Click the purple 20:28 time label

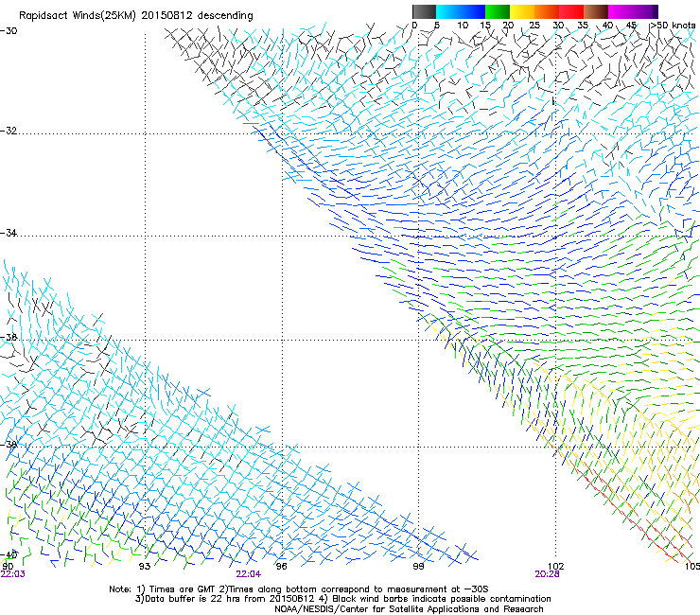point(548,574)
